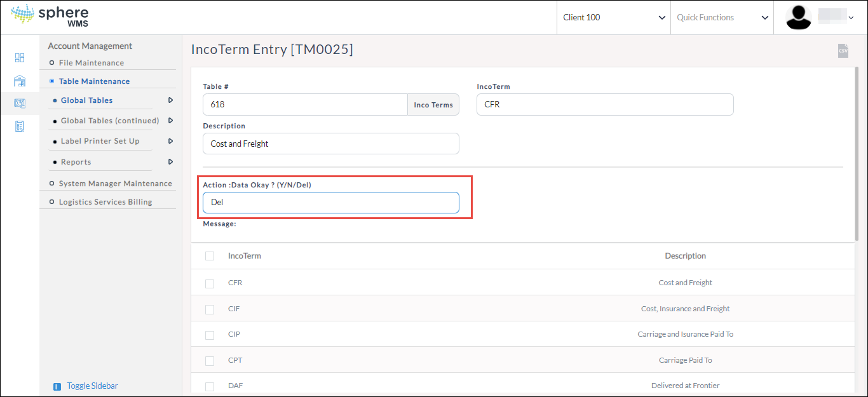This screenshot has width=868, height=397.
Task: Tick the checkbox for the CIF row
Action: (210, 309)
